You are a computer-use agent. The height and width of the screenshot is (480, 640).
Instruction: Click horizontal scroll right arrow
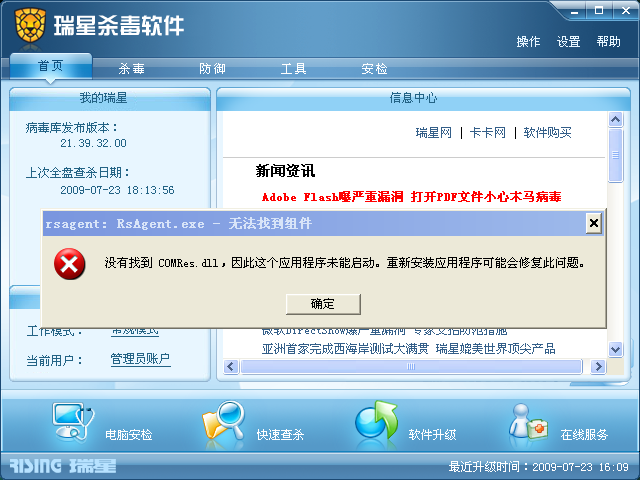tap(598, 367)
